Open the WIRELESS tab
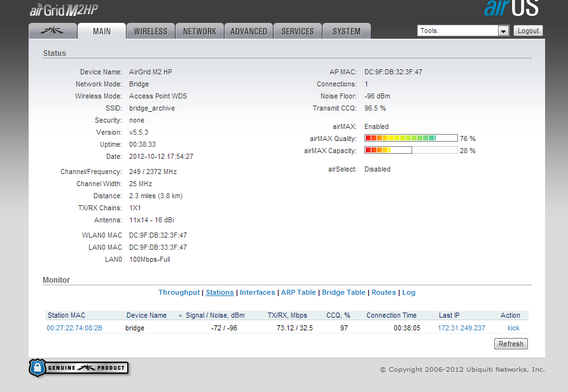Viewport: 568px width, 392px height. tap(151, 31)
